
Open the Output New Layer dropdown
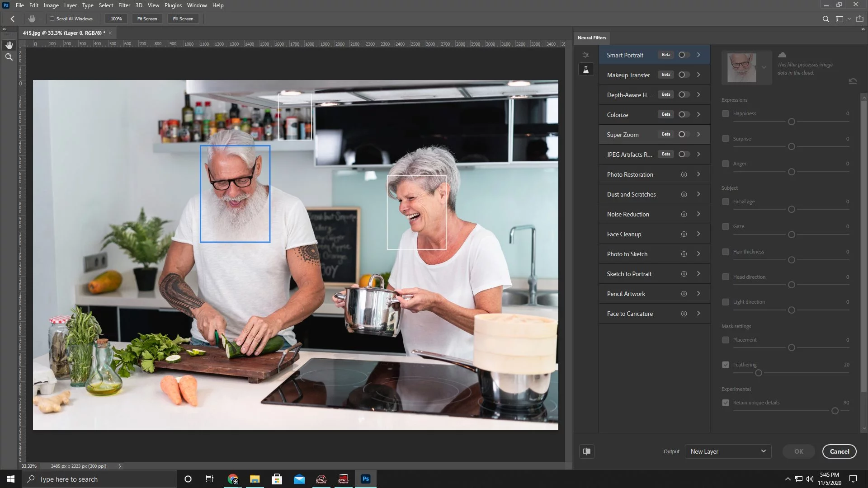[x=728, y=451]
